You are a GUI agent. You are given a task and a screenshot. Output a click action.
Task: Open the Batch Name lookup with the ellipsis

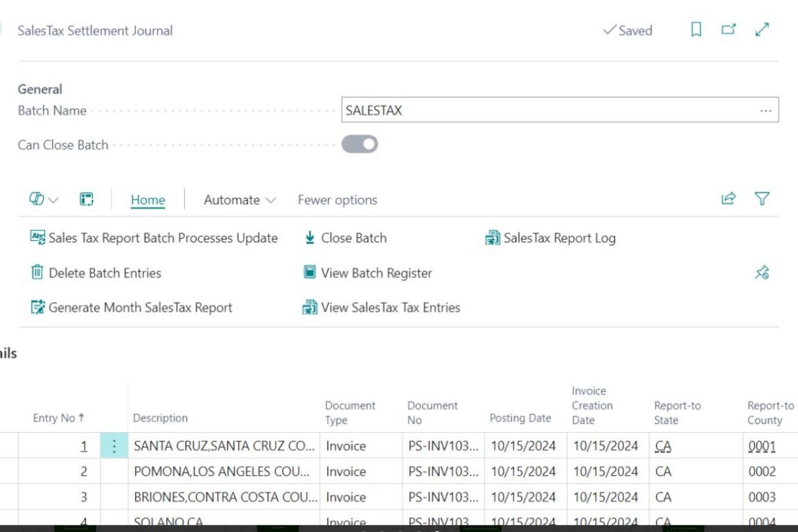[x=765, y=110]
